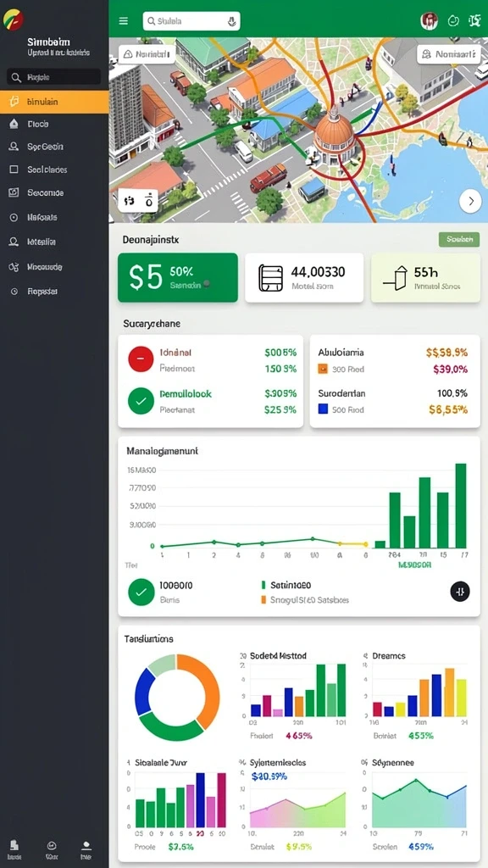Open the Nonisabl dropdown at top-left of map
This screenshot has width=488, height=868.
point(147,54)
